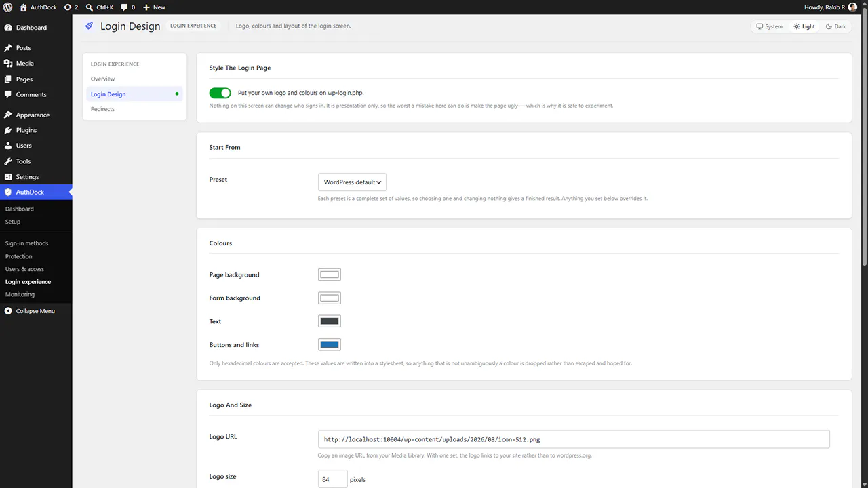
Task: Click the Colours section heading
Action: coord(220,243)
